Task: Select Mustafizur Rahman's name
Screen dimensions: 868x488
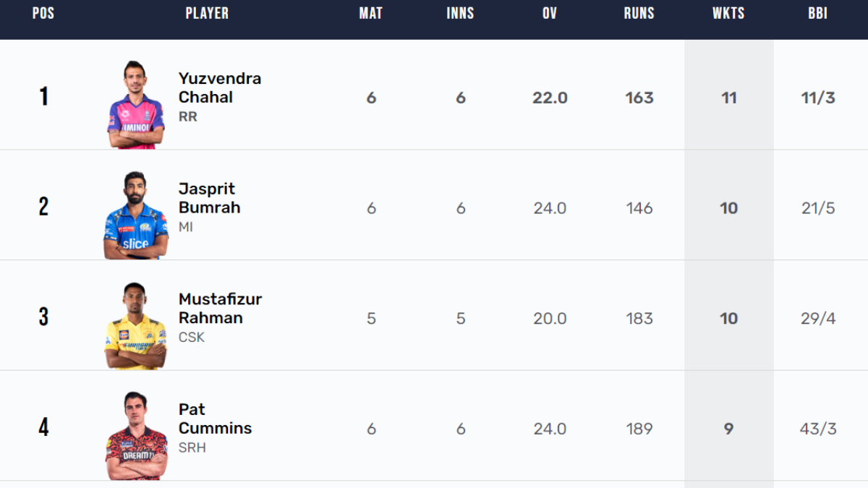Action: pyautogui.click(x=220, y=309)
